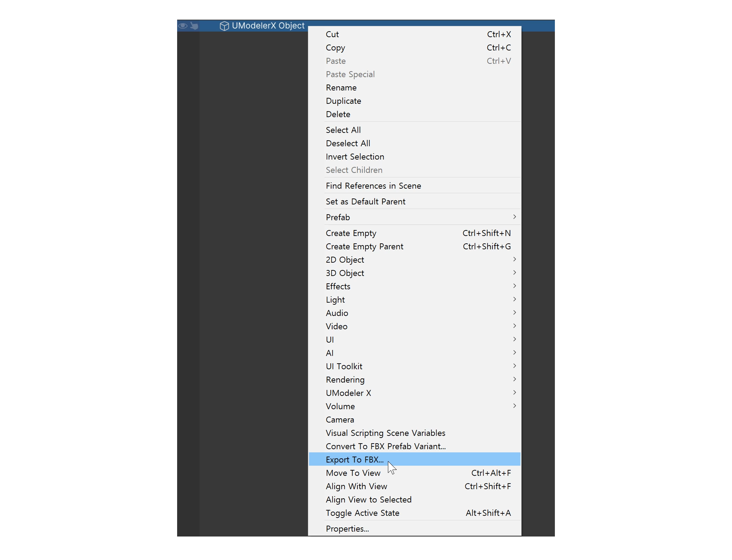Viewport: 732px width, 560px height.
Task: Choose Find References in Scene
Action: tap(415, 186)
